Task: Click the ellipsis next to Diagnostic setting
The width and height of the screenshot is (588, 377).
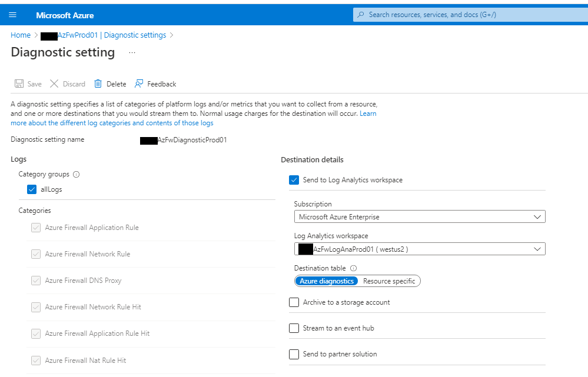Action: pyautogui.click(x=132, y=52)
